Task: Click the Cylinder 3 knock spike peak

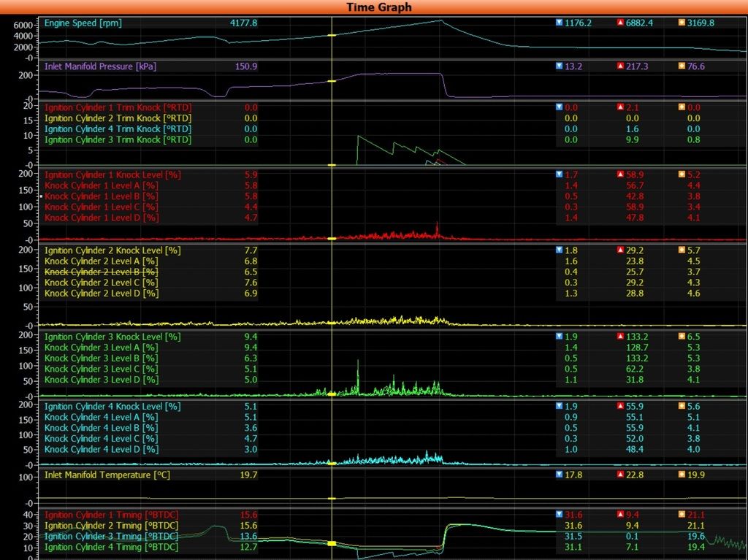Action: coord(358,361)
